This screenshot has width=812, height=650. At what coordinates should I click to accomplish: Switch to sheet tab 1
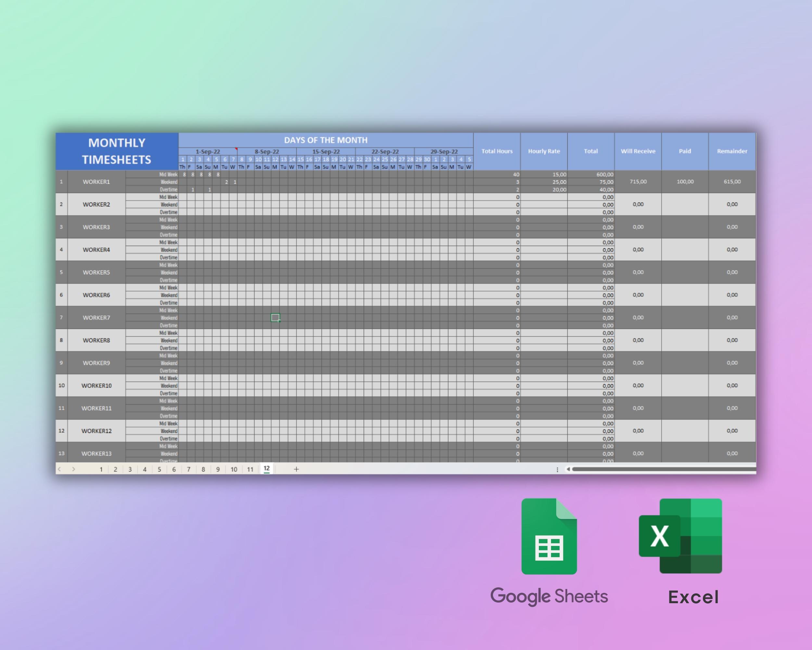pos(101,469)
